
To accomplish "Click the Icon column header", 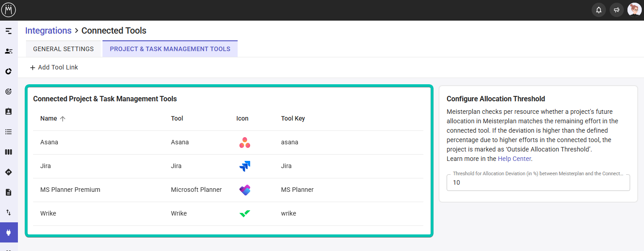I will click(242, 118).
